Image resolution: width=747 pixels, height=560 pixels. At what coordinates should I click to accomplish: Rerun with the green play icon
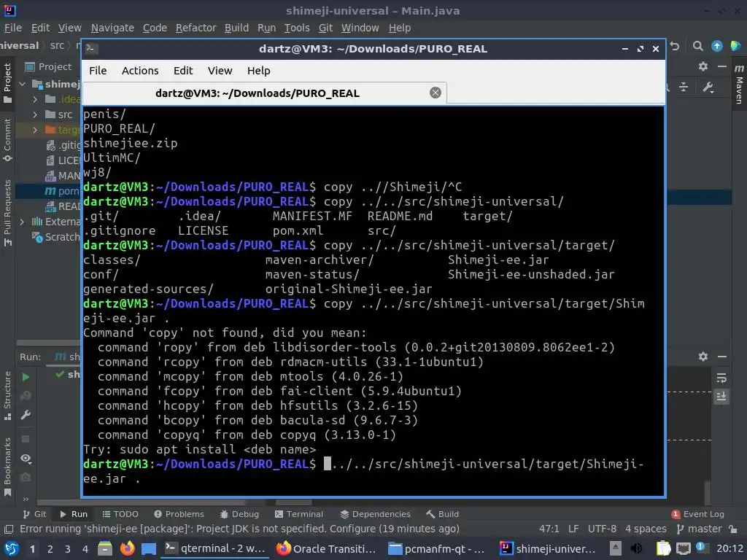click(26, 377)
